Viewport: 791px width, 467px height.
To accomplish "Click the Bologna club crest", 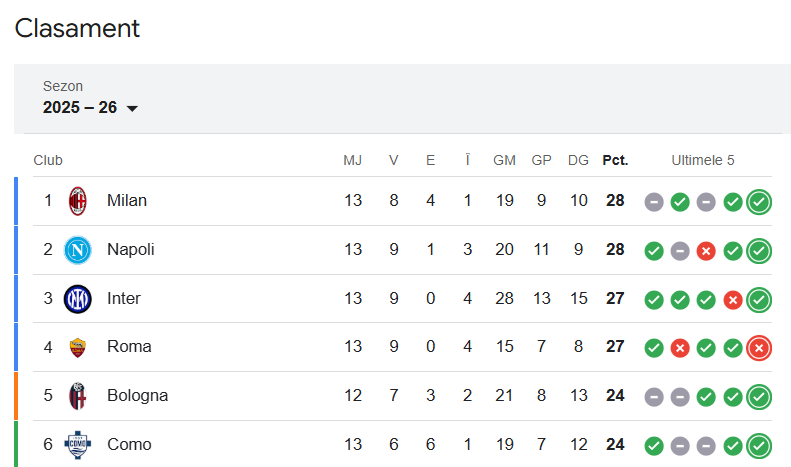I will click(78, 395).
